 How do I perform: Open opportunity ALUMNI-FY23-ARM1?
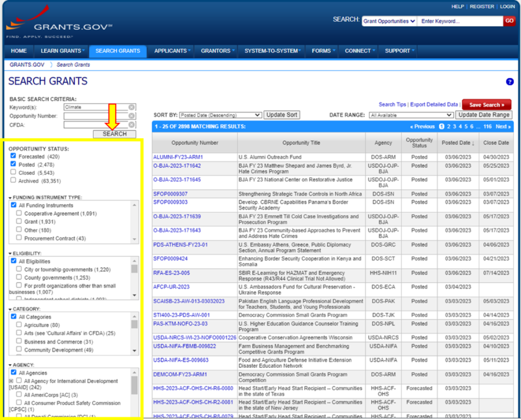(x=178, y=157)
